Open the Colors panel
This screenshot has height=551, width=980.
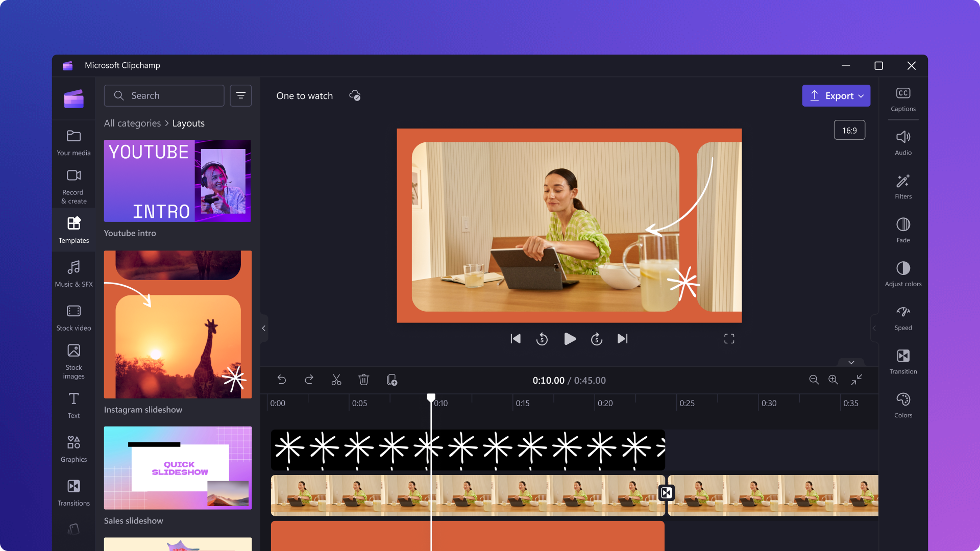tap(902, 405)
